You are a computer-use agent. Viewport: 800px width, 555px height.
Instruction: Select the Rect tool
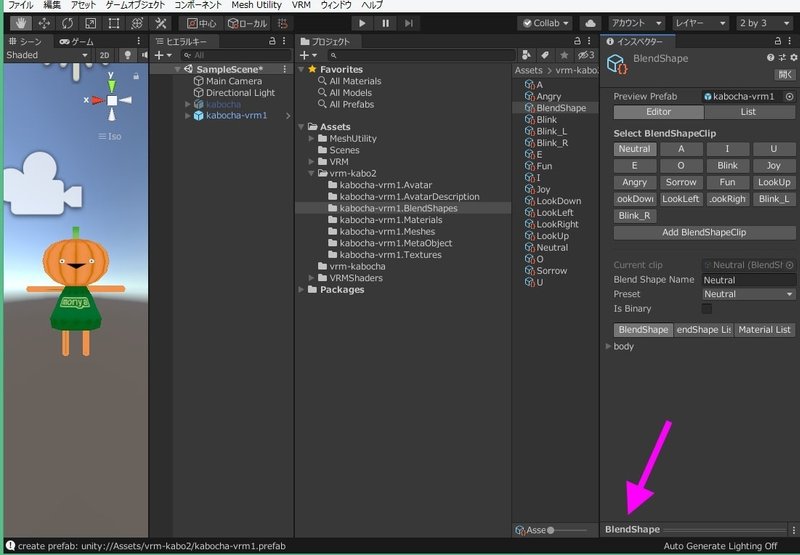114,23
